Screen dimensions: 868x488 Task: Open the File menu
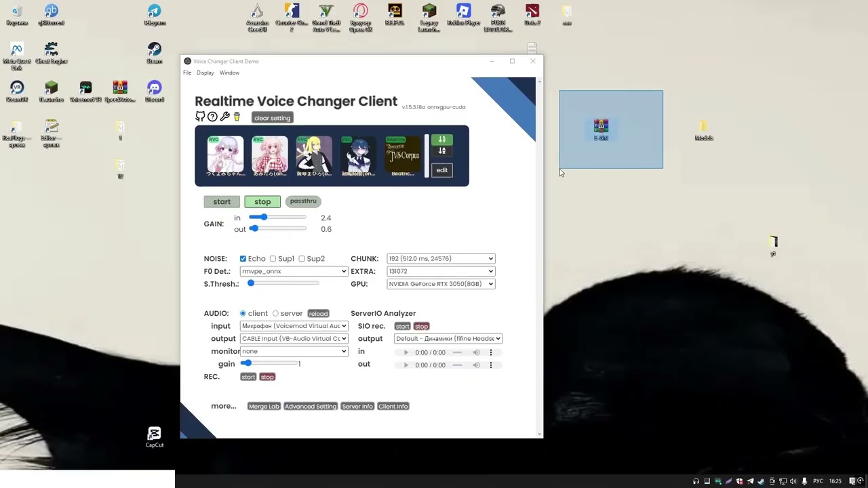click(x=187, y=73)
